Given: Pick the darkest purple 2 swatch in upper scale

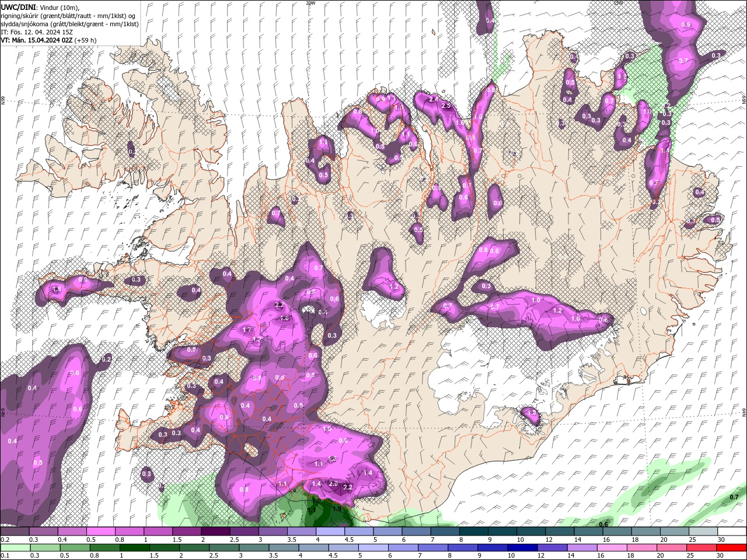Looking at the screenshot, I should pyautogui.click(x=215, y=531).
